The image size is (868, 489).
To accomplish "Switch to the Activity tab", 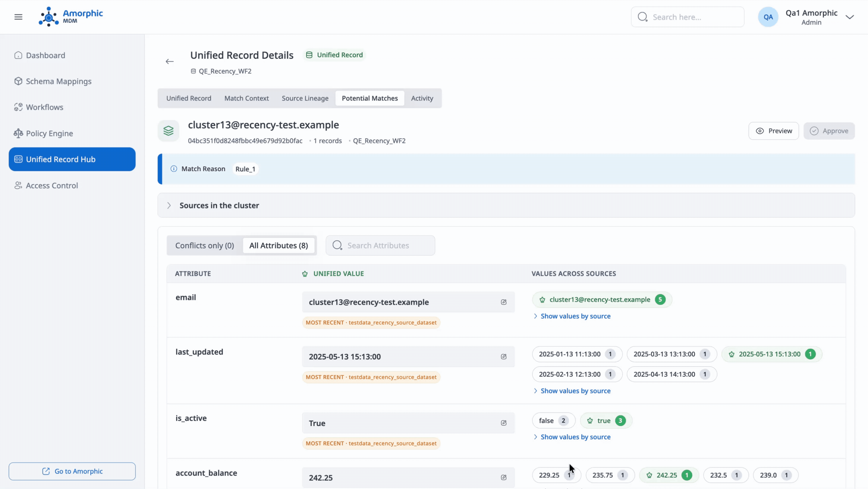I will (x=422, y=98).
